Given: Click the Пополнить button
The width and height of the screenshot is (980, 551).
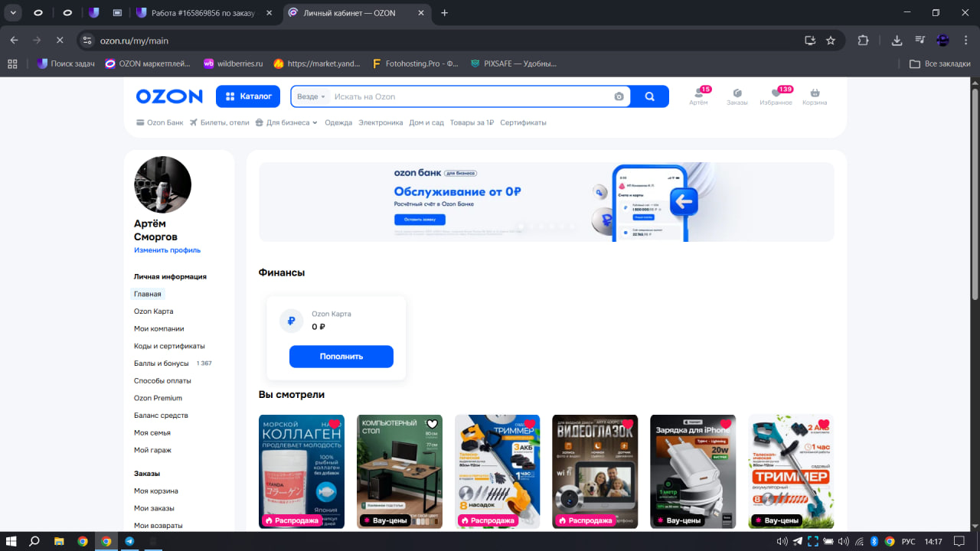Looking at the screenshot, I should (x=341, y=357).
